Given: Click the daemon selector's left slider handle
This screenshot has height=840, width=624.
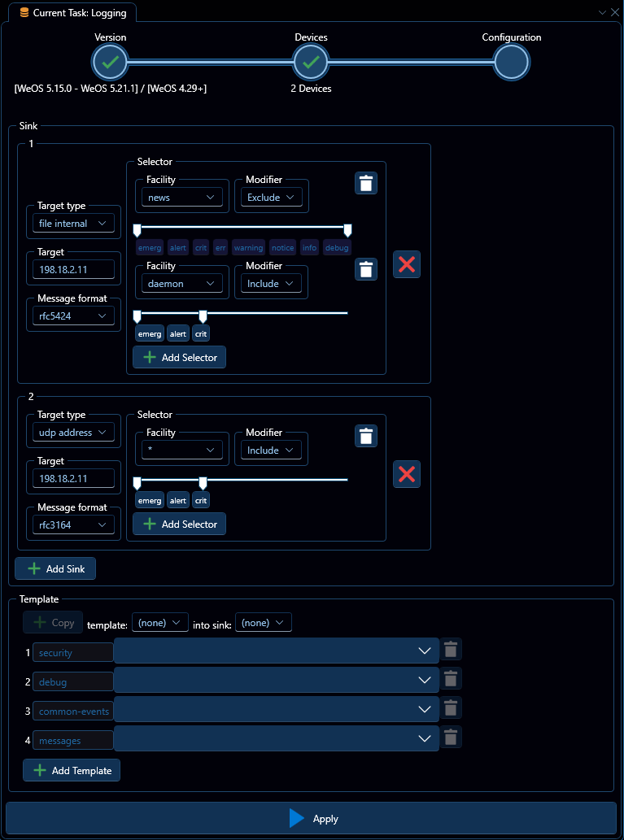Looking at the screenshot, I should (x=137, y=317).
